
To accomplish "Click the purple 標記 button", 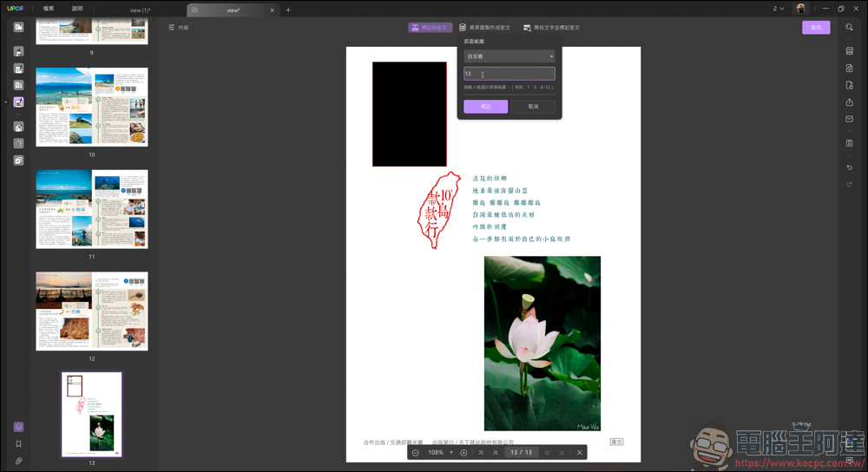I will click(485, 106).
